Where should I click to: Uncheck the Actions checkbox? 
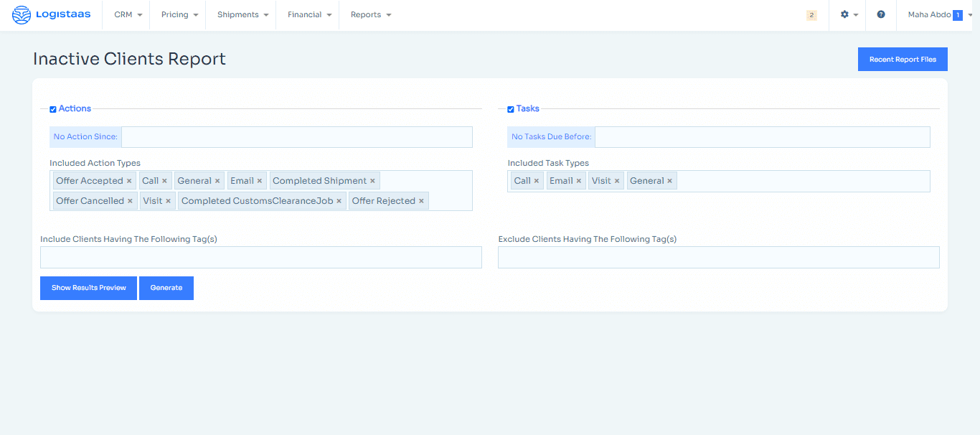53,110
